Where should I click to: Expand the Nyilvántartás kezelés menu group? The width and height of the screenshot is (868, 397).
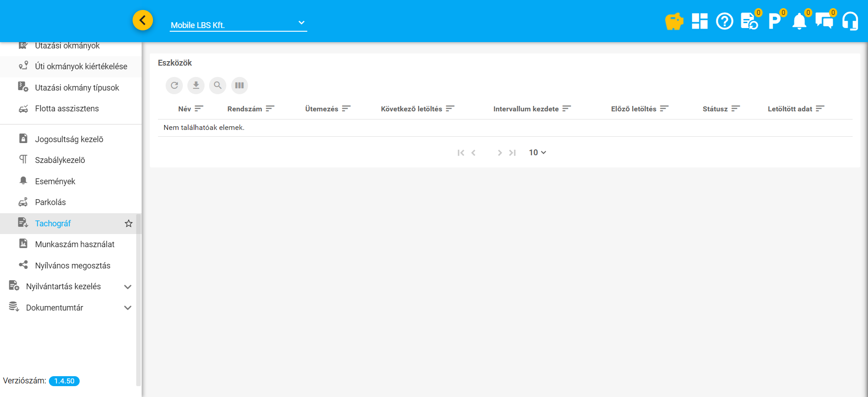(128, 287)
